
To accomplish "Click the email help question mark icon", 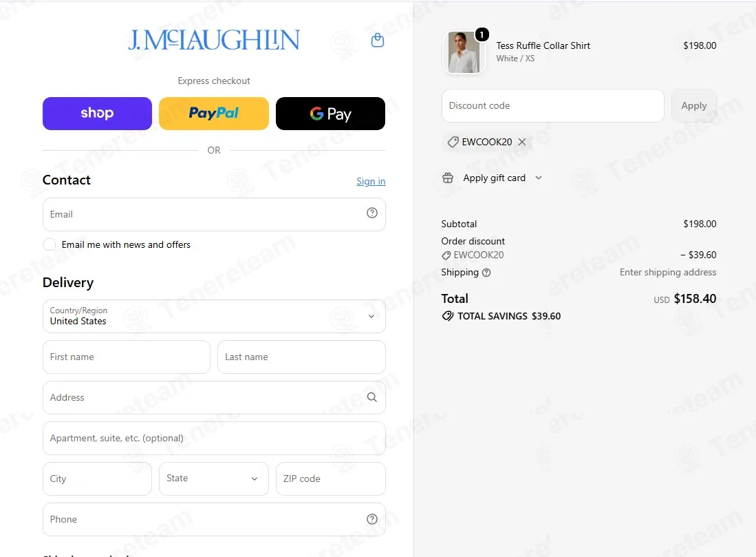I will pos(371,213).
